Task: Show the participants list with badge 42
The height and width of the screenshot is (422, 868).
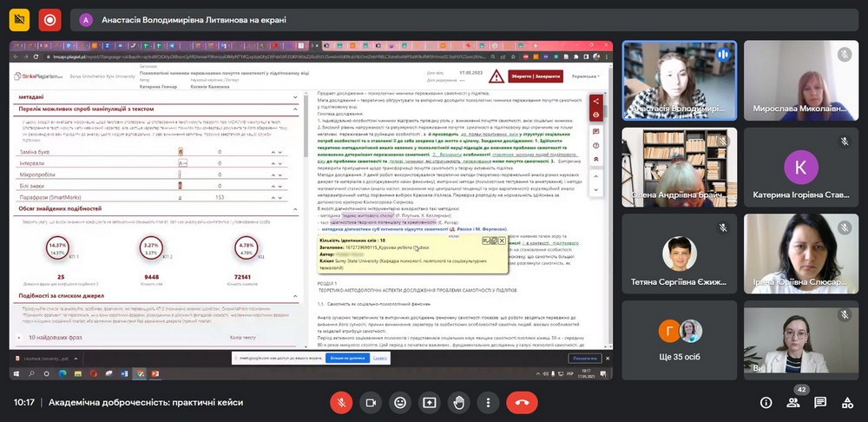Action: (x=793, y=402)
